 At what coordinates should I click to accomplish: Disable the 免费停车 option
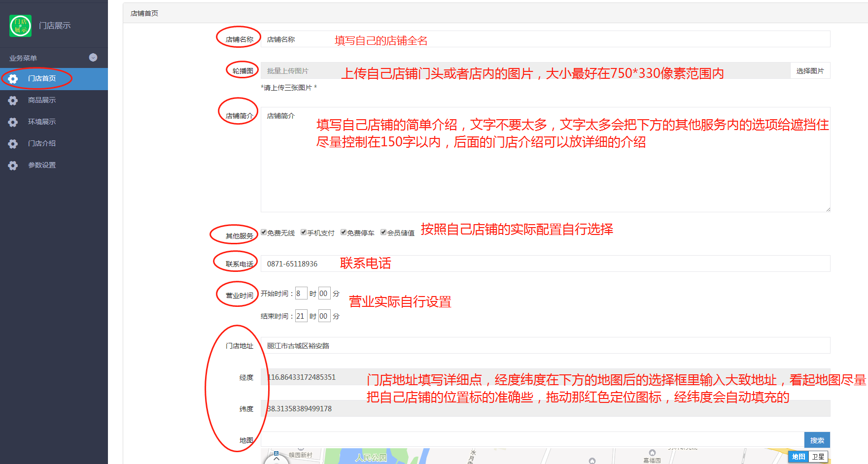pyautogui.click(x=344, y=232)
